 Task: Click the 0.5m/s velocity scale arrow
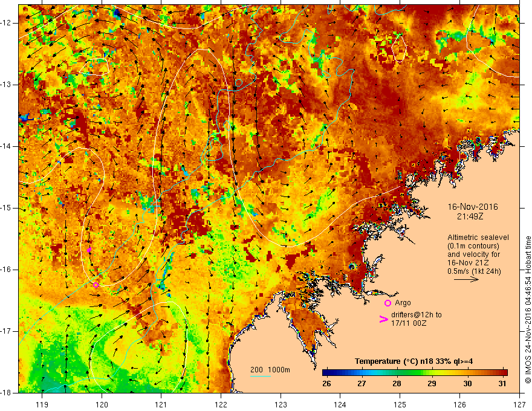pyautogui.click(x=466, y=279)
